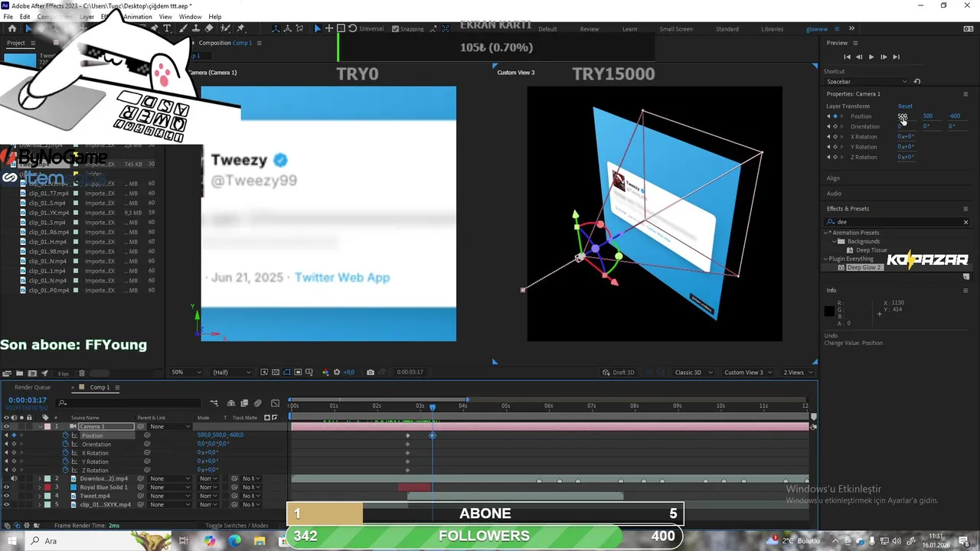Step to previous frame in Preview panel
Screen dimensions: 980x551
[x=859, y=57]
